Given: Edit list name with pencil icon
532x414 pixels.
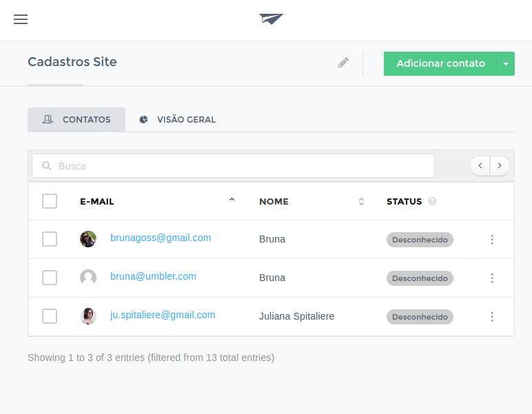Looking at the screenshot, I should tap(343, 63).
